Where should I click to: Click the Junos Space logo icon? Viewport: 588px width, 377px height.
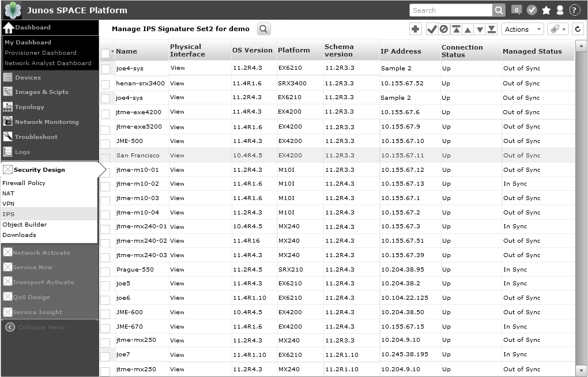pos(13,10)
